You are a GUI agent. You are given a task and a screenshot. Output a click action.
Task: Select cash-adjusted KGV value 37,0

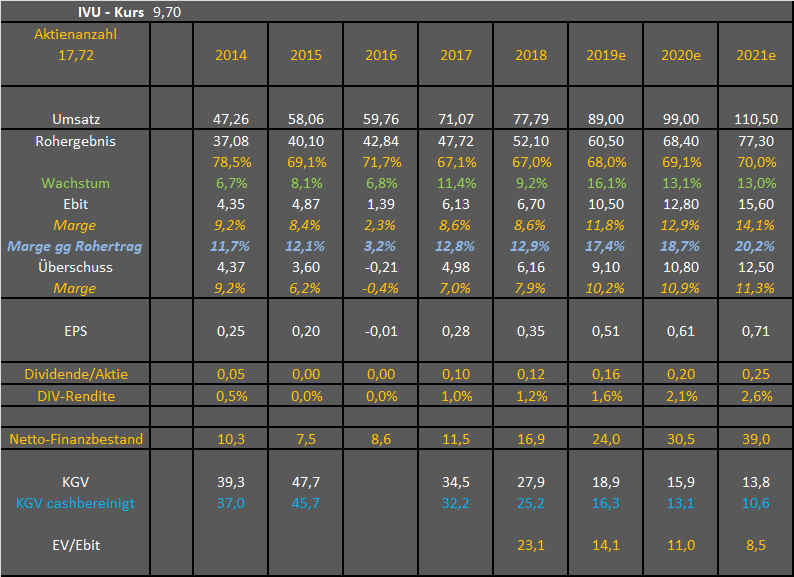tap(231, 503)
